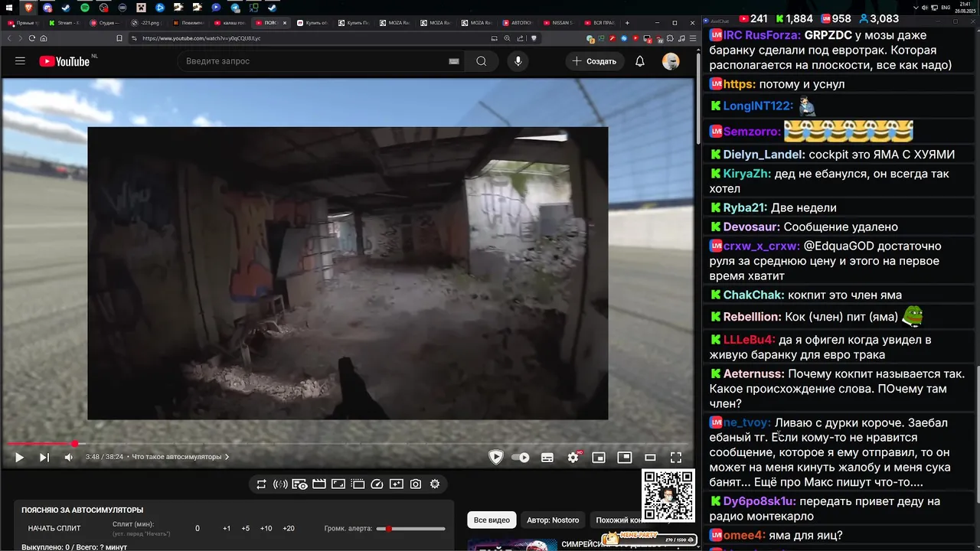Viewport: 980px width, 551px height.
Task: Open Spotify from the taskbar
Action: (85, 7)
